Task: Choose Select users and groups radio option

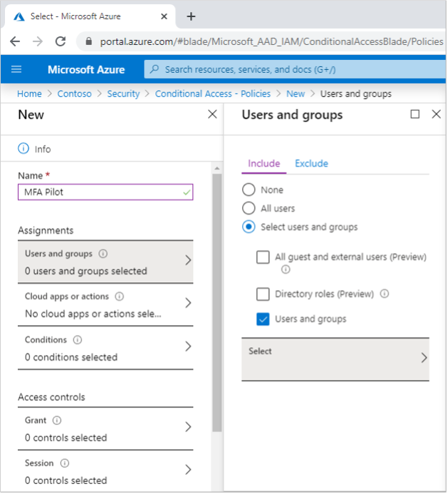Action: click(249, 227)
